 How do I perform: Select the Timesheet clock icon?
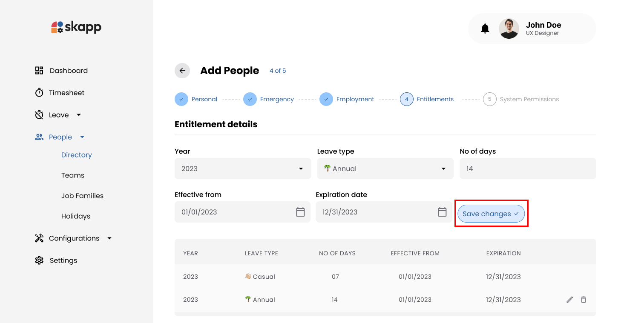click(39, 92)
